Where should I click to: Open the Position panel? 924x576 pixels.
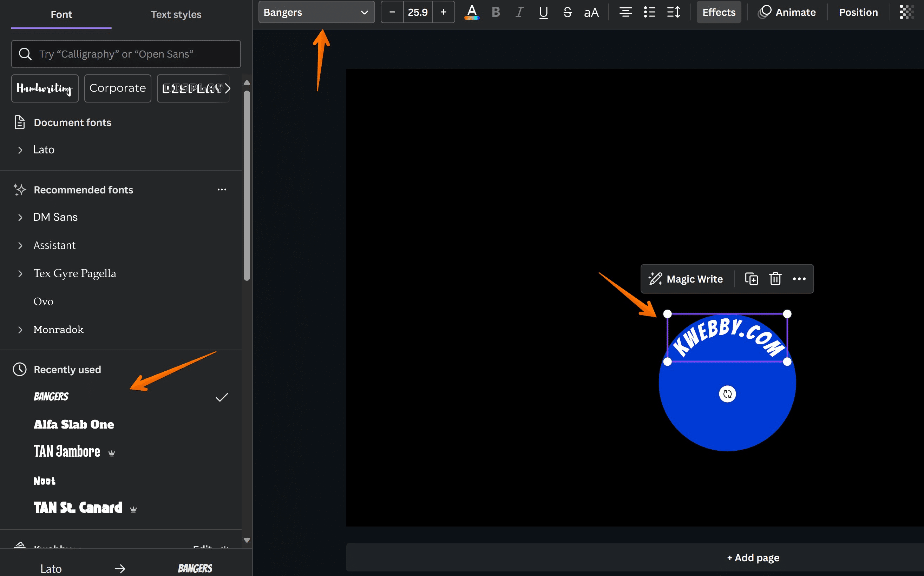click(858, 12)
